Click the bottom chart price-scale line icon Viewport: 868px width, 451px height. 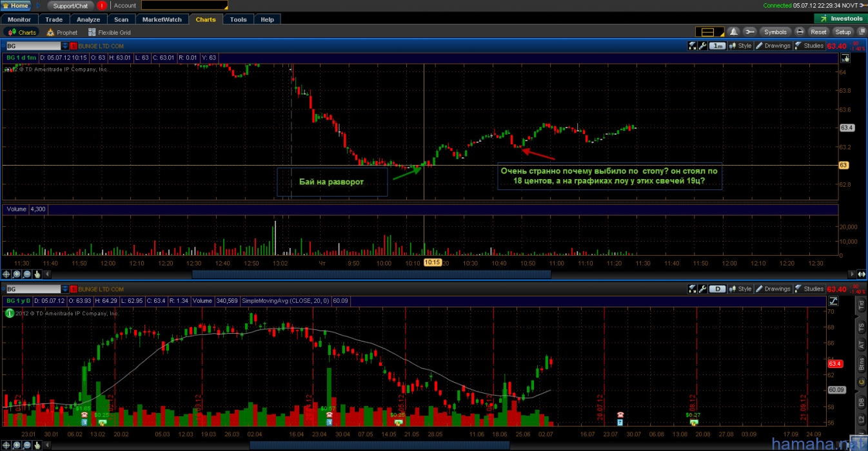833,301
